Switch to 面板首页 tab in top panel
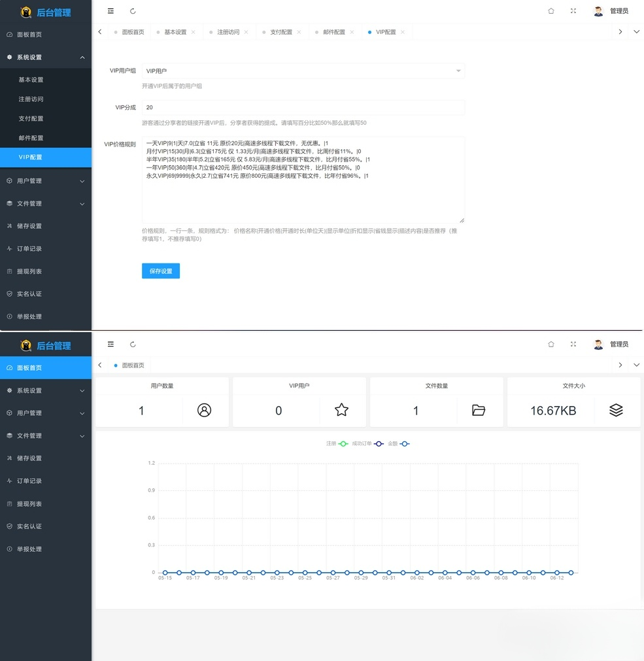The image size is (644, 661). pos(129,32)
